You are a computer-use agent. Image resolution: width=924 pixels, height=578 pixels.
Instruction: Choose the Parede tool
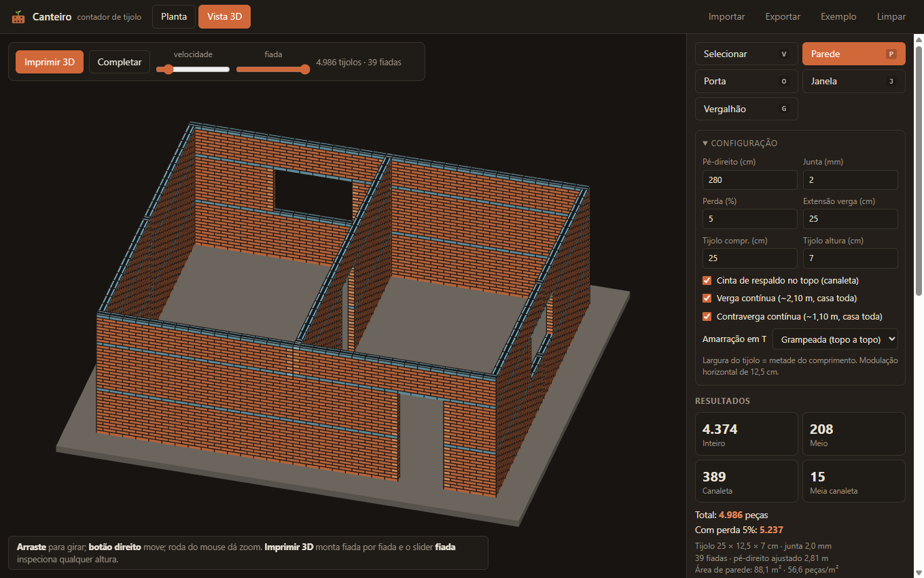(853, 54)
